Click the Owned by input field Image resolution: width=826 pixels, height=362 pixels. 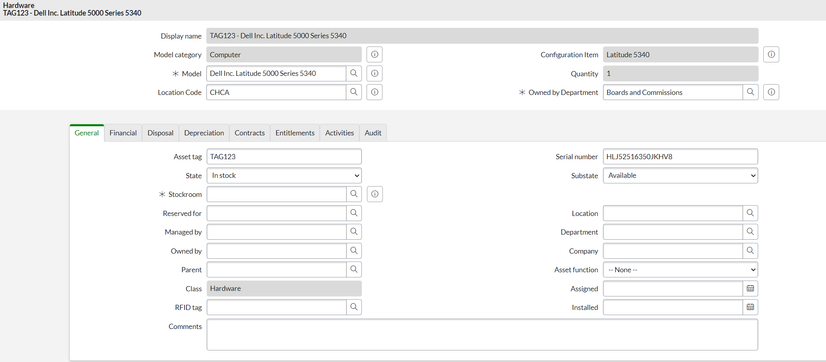tap(277, 251)
